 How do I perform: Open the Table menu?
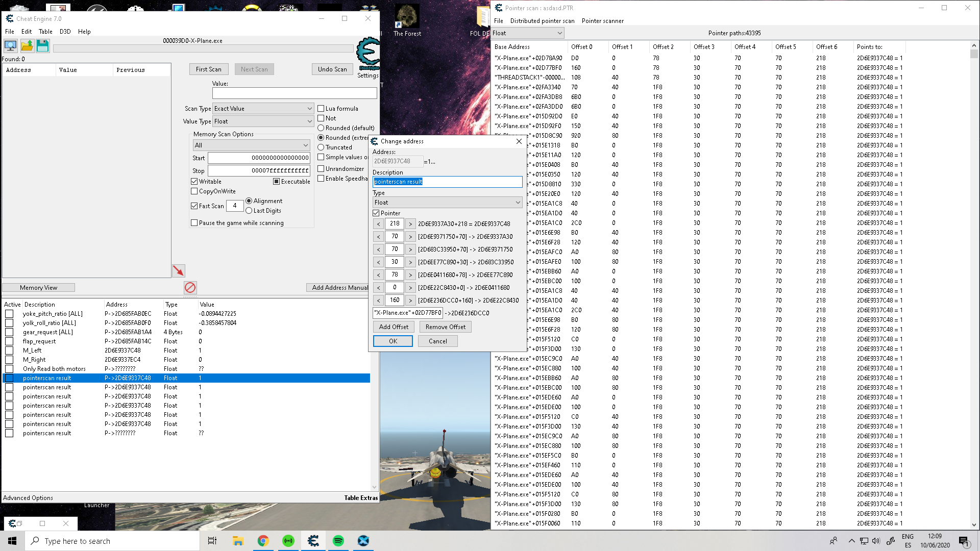[45, 32]
